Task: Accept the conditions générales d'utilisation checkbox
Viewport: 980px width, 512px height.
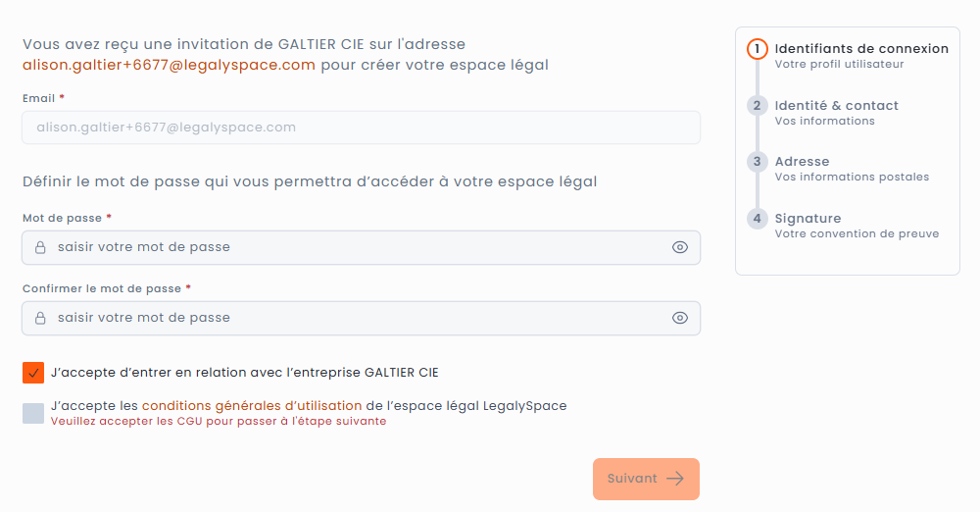Action: [x=33, y=413]
